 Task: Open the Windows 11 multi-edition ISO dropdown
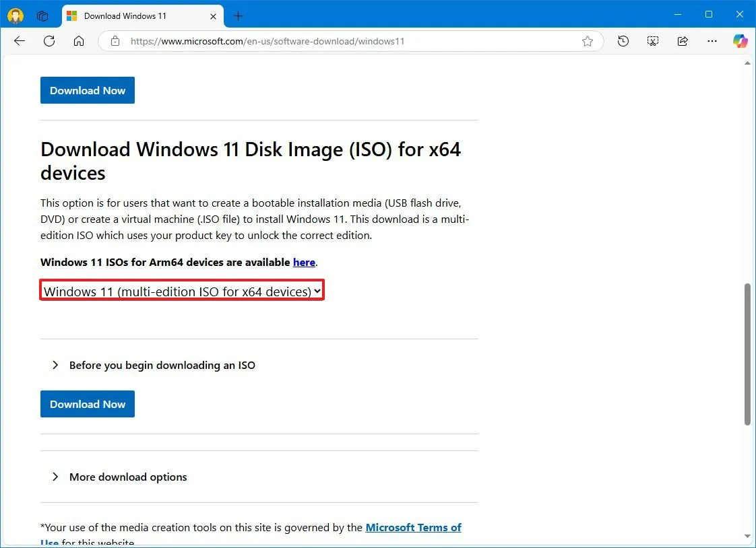[x=181, y=291]
